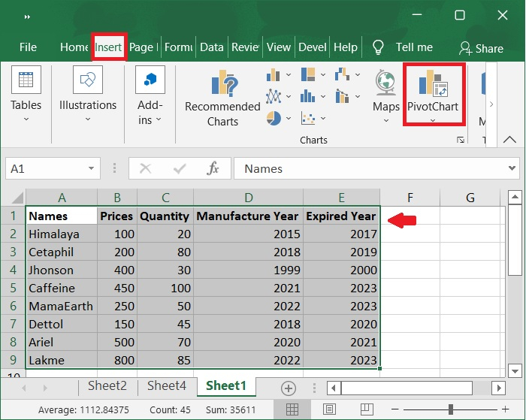
Task: Click the formula bar showing Names
Action: 376,169
